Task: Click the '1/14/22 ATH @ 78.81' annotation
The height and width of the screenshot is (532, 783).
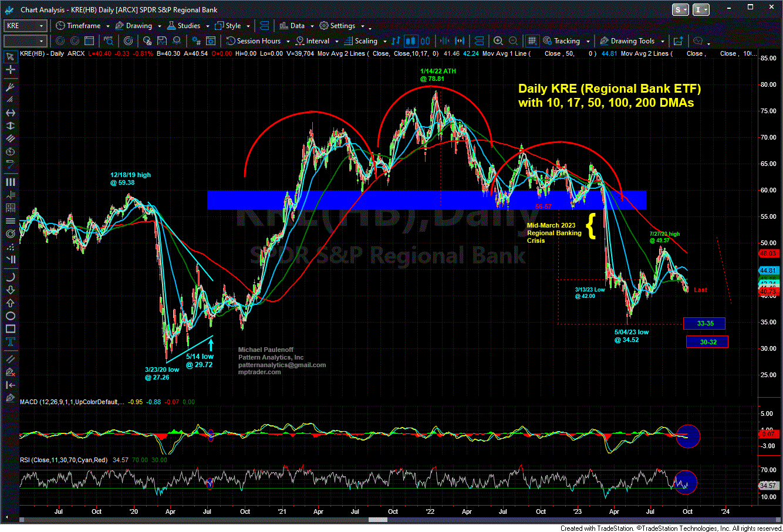Action: click(x=438, y=74)
